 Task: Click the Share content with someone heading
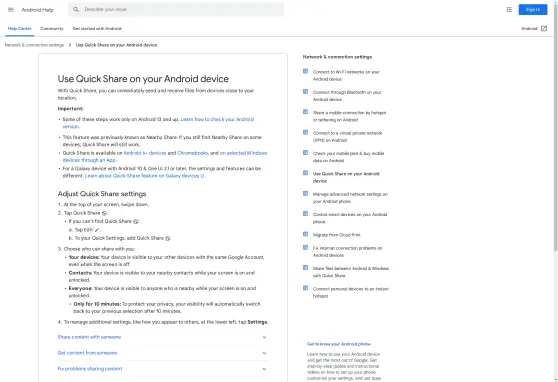pos(89,337)
